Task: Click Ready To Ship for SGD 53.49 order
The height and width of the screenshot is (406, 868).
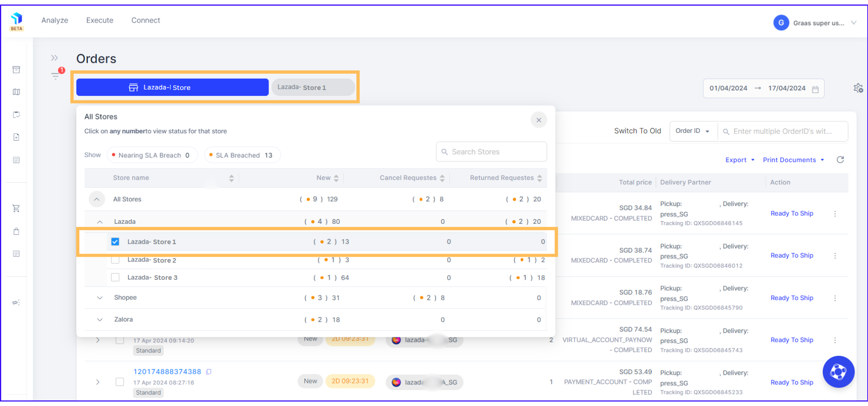Action: click(792, 382)
